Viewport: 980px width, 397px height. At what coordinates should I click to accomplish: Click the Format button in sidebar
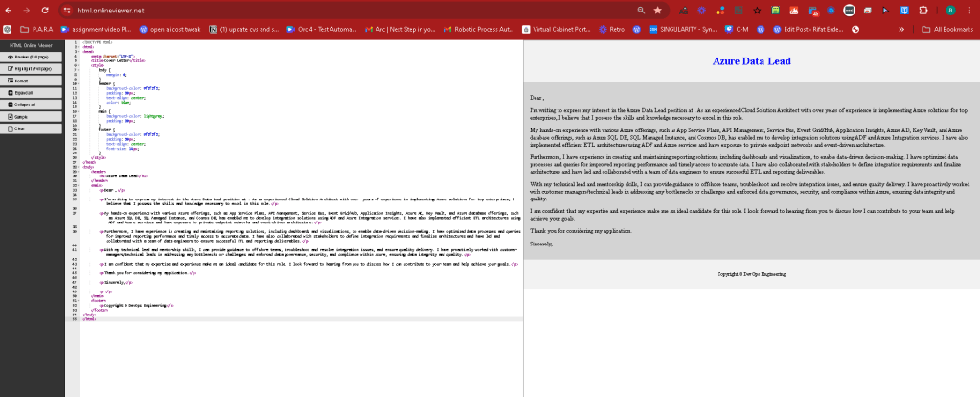(32, 81)
